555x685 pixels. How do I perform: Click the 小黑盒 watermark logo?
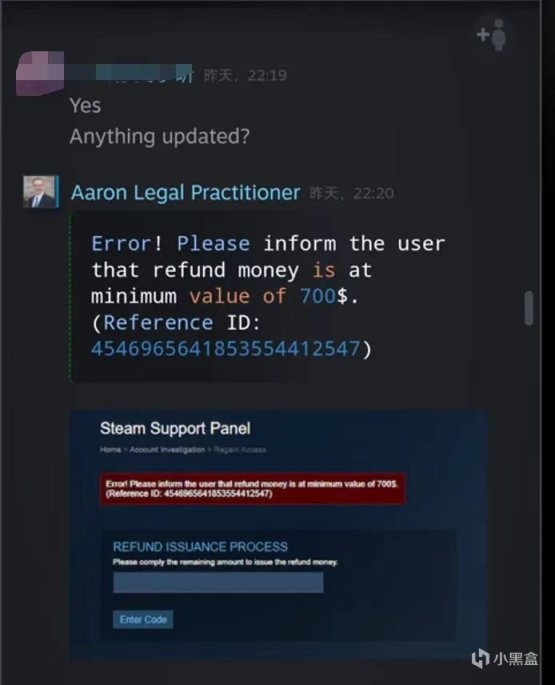point(505,658)
